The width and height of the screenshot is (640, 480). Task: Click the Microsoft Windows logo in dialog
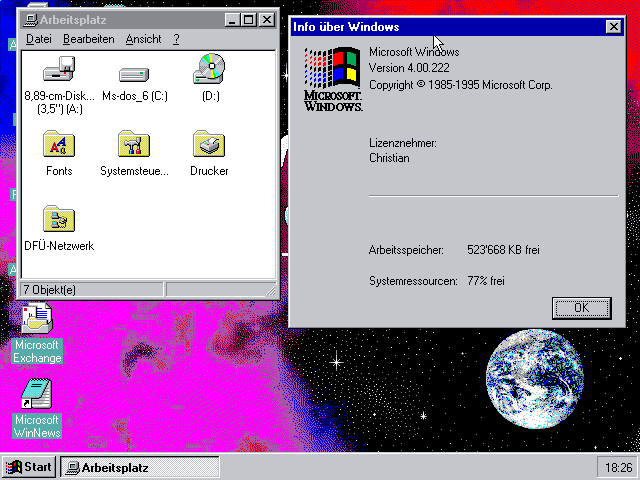click(x=333, y=79)
